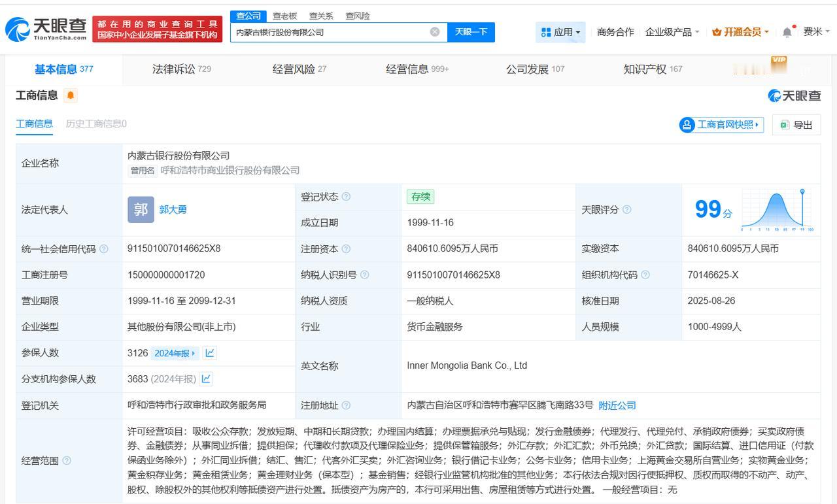
Task: Expand the 企业级产品 dropdown
Action: [x=672, y=32]
